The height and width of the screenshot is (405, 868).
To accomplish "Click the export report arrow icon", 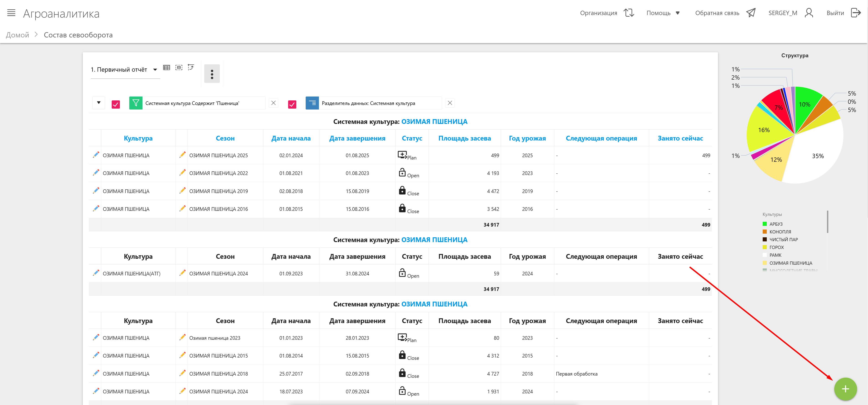I will tap(191, 68).
